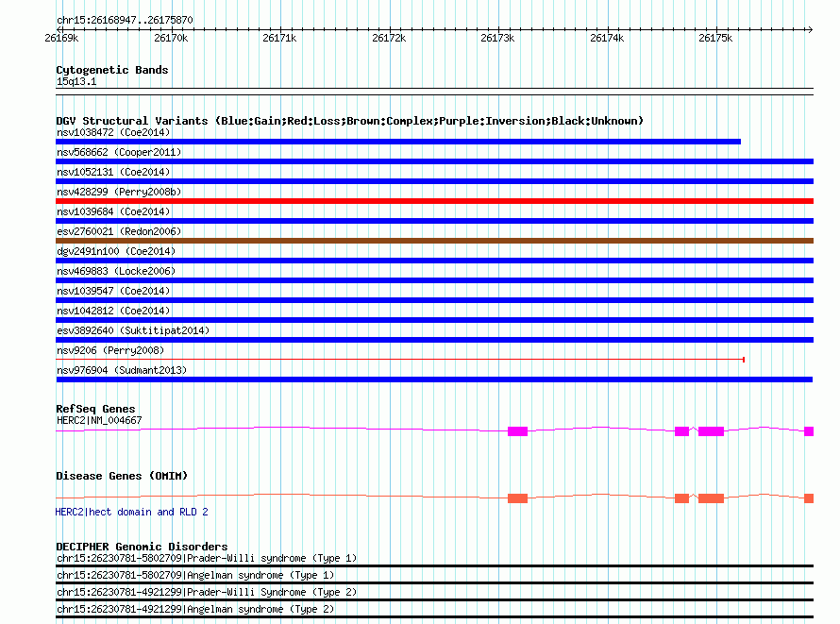The width and height of the screenshot is (840, 624).
Task: Click the nsv976904 (Sudmant2013) label
Action: click(x=122, y=370)
